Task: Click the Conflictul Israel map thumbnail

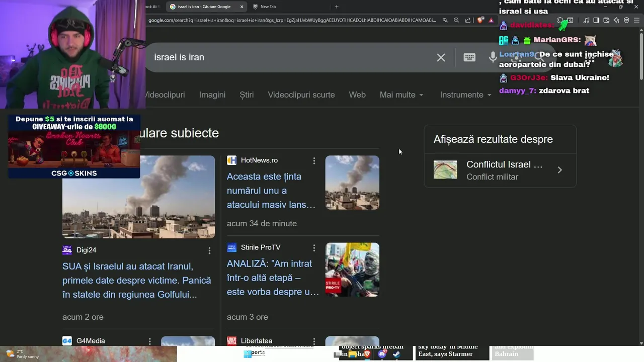Action: [445, 170]
